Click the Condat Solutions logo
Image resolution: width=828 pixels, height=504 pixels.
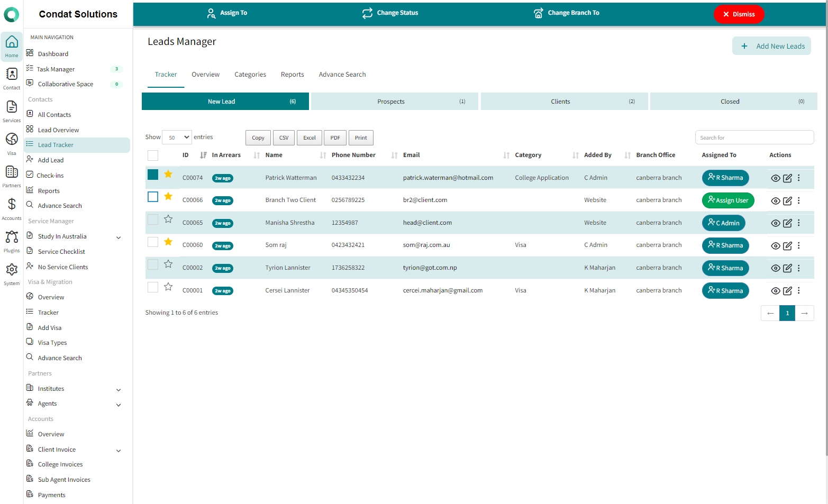click(12, 14)
